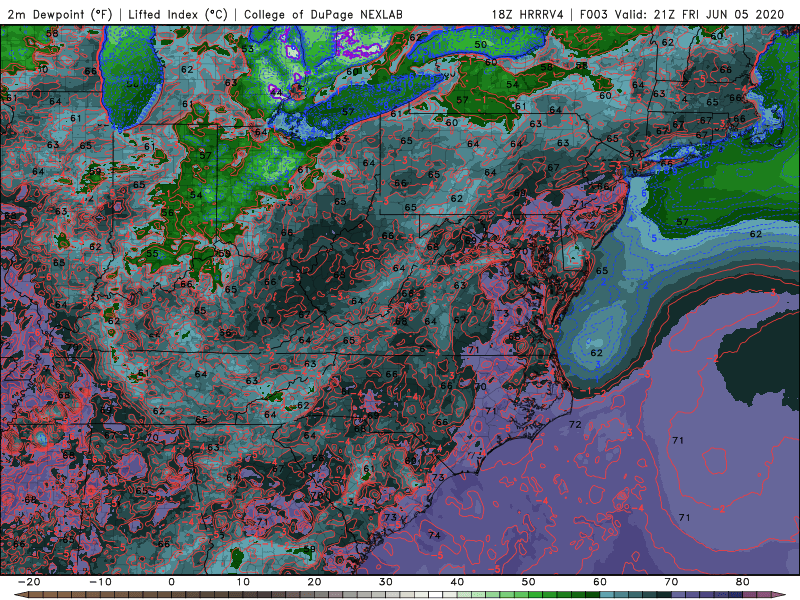This screenshot has height=600, width=800.
Task: Click the 60 label on the color scale
Action: 600,582
